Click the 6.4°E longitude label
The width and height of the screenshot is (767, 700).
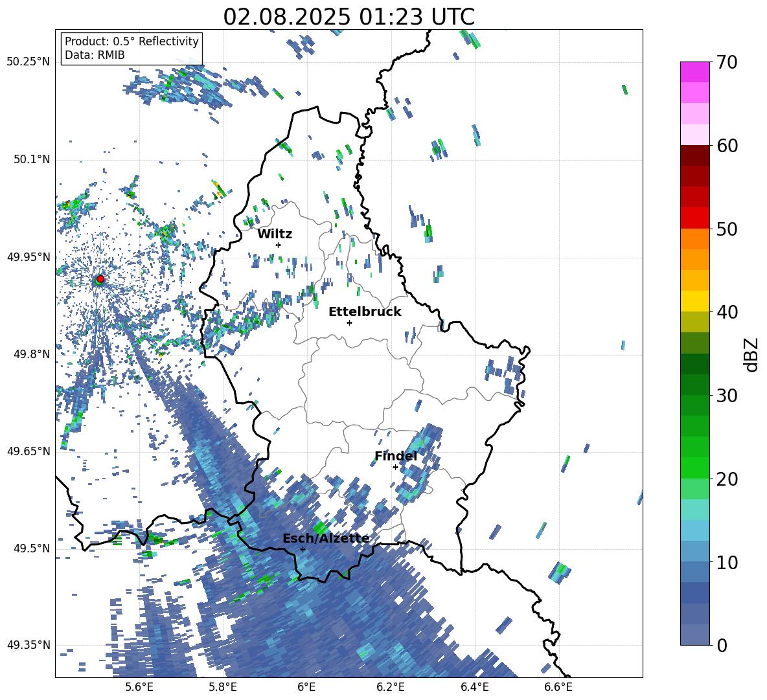pyautogui.click(x=474, y=687)
